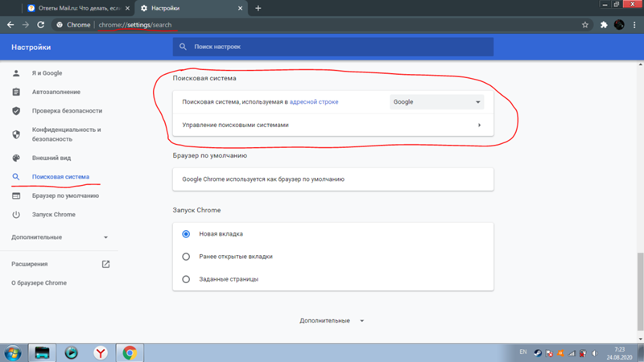Open the Google search engine dropdown
The height and width of the screenshot is (362, 644).
[436, 102]
